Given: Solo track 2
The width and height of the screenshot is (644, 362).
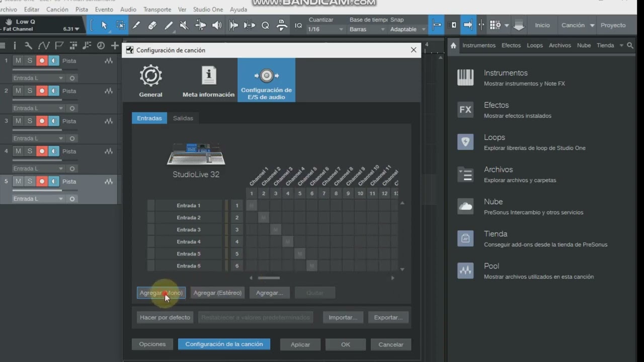Looking at the screenshot, I should pyautogui.click(x=30, y=91).
